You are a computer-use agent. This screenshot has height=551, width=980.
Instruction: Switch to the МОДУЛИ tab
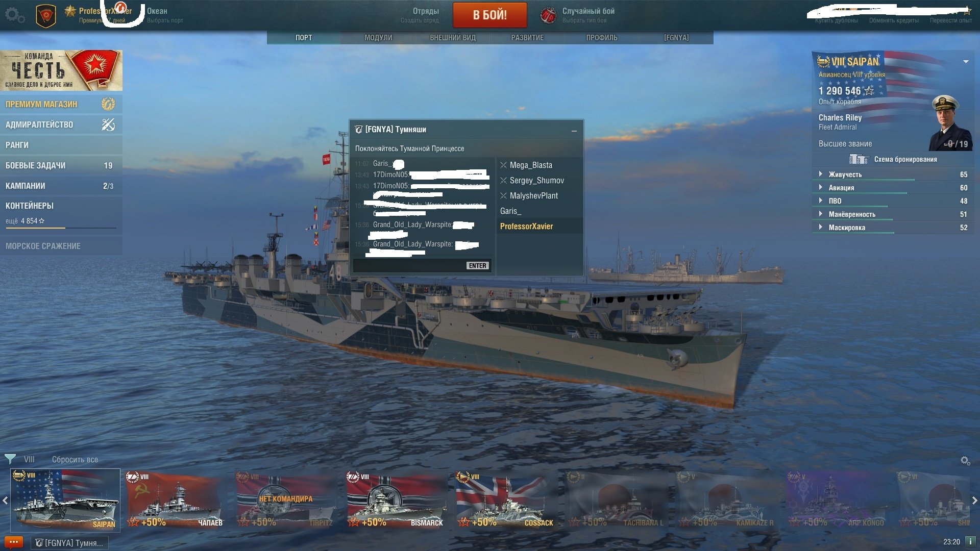[x=378, y=38]
